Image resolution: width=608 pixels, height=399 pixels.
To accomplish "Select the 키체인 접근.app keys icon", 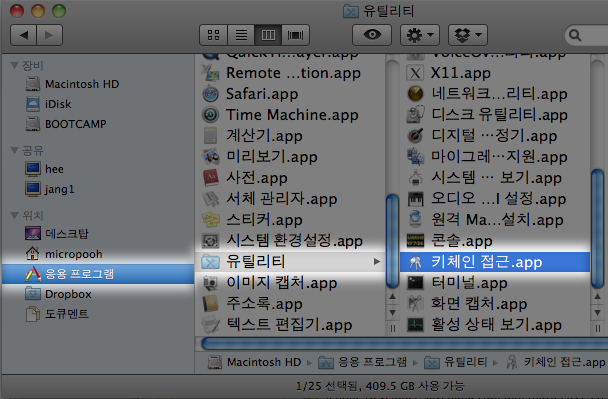I will tap(415, 263).
